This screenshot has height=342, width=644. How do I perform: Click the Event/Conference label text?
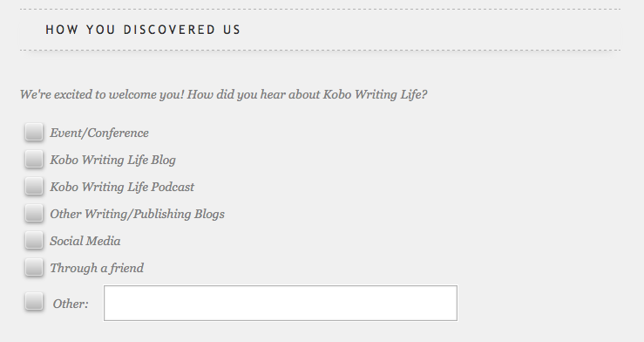point(99,133)
